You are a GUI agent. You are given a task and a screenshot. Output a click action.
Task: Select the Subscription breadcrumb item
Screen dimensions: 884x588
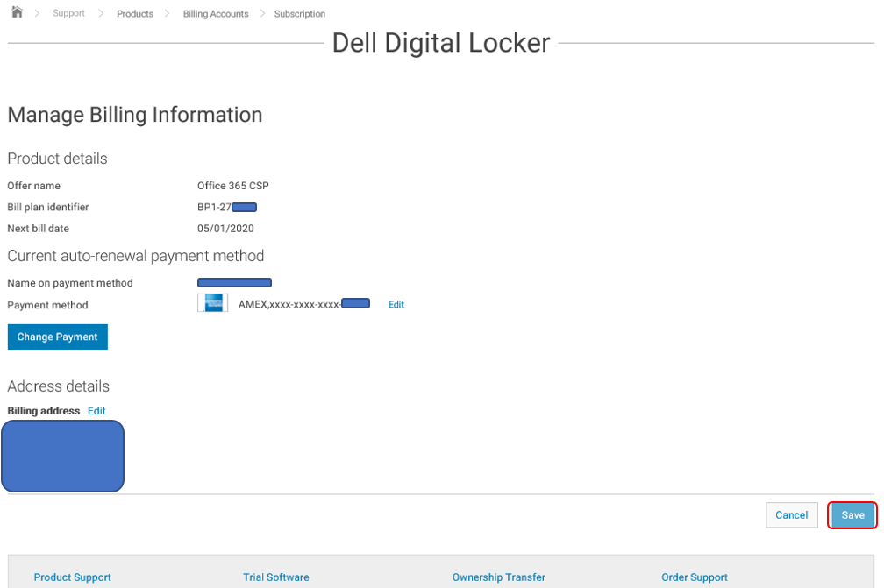(x=299, y=13)
